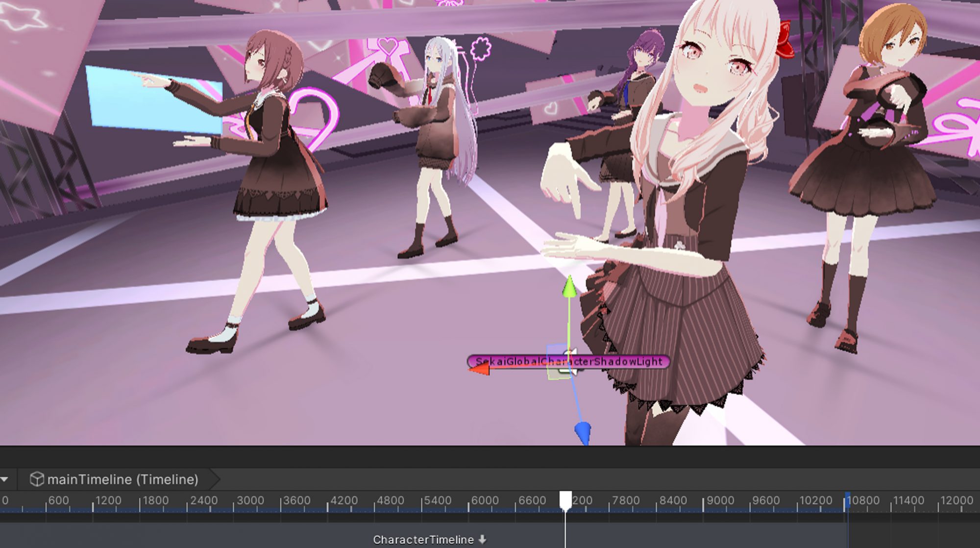Select the SekaiGlobalCharacterShadowLight label

pyautogui.click(x=568, y=362)
